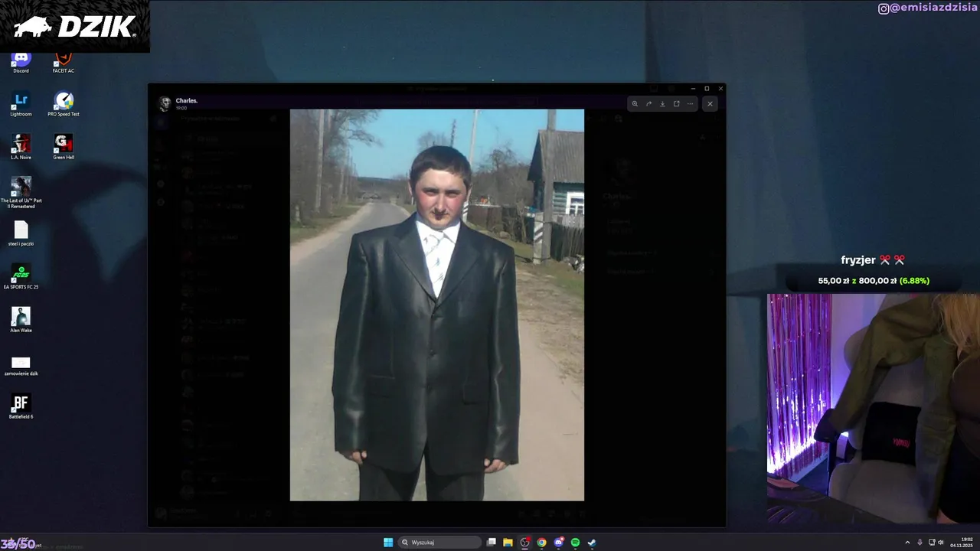Open Google Chrome from the taskbar

tap(541, 543)
